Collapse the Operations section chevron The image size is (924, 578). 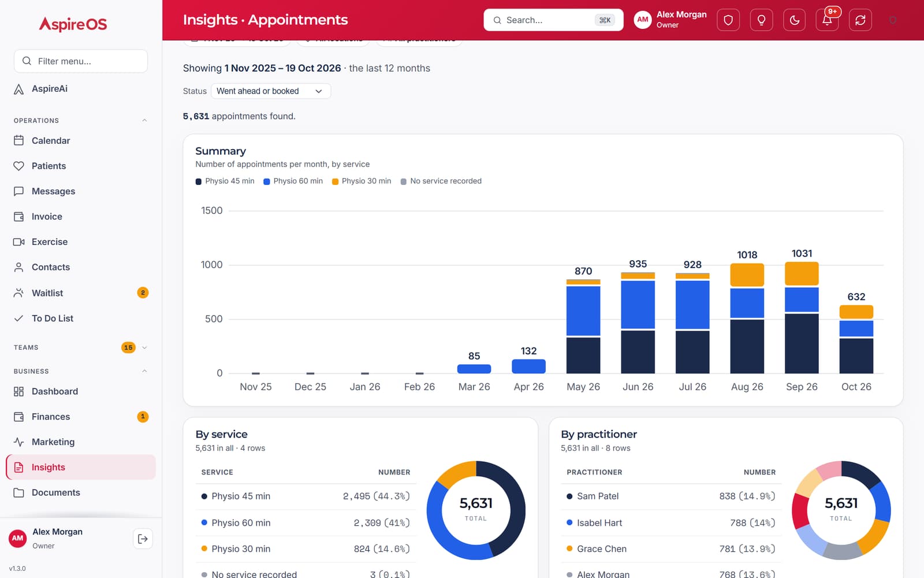(144, 120)
